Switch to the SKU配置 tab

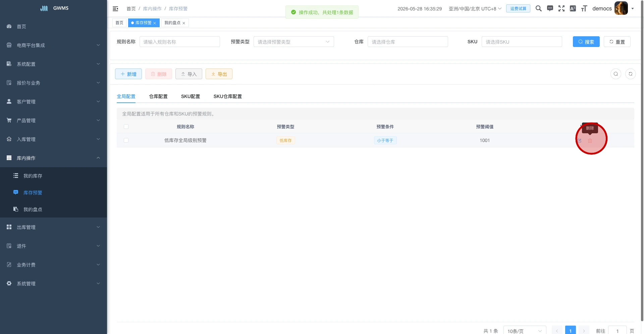191,96
